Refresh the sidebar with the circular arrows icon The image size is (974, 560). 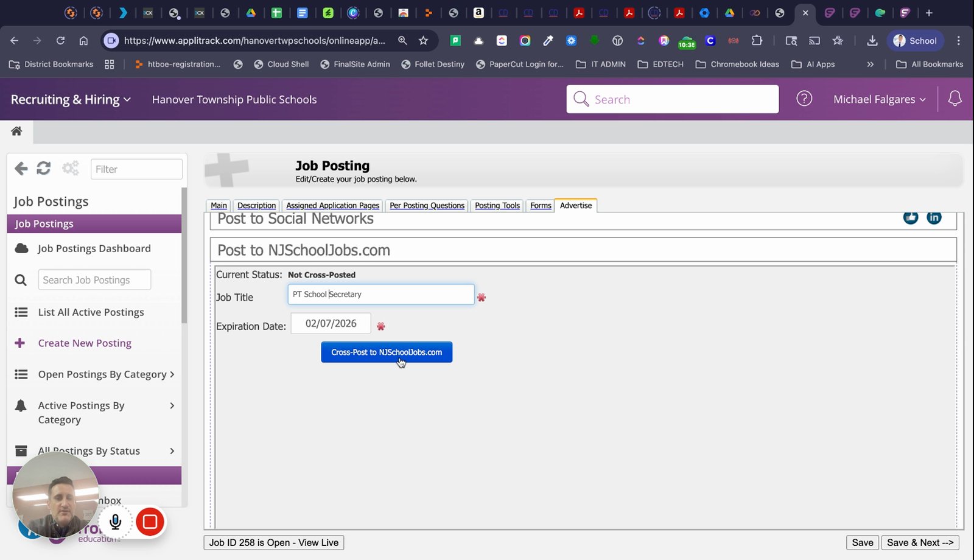coord(43,169)
